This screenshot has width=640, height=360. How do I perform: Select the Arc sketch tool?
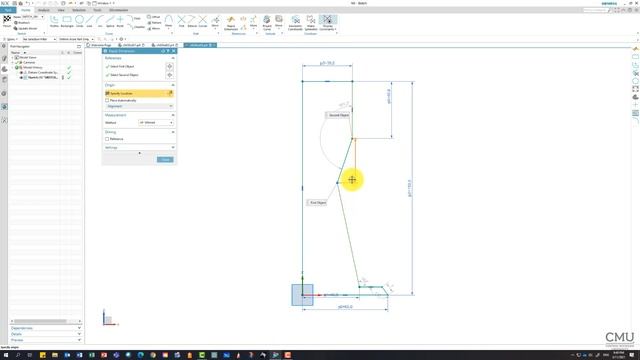point(100,21)
